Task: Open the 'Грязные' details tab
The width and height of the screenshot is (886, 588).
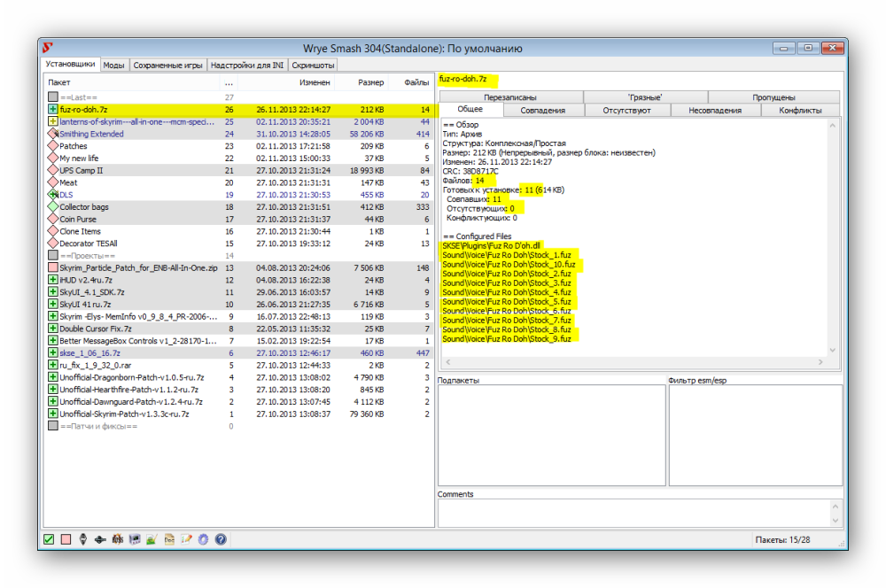Action: coord(645,97)
